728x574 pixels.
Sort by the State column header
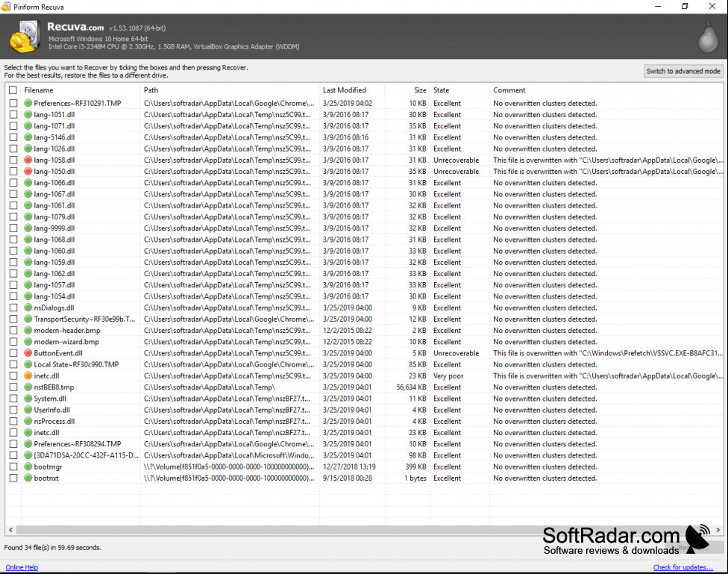[459, 90]
